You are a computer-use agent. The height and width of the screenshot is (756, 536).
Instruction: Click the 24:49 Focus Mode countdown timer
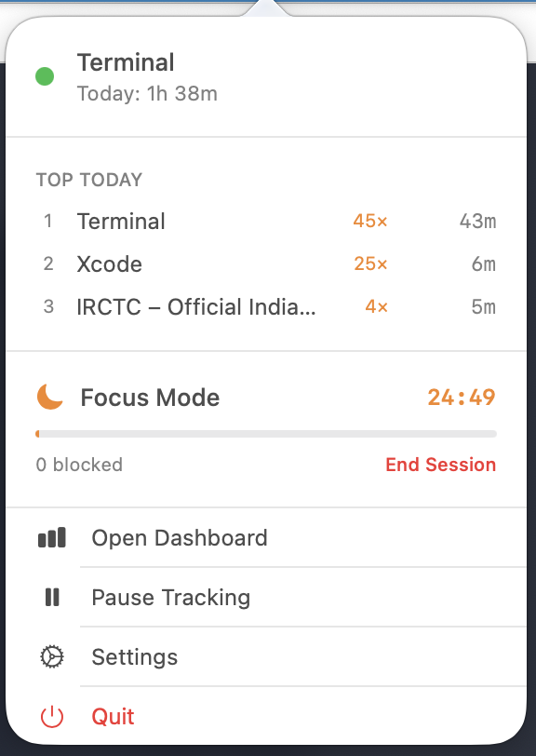point(462,397)
